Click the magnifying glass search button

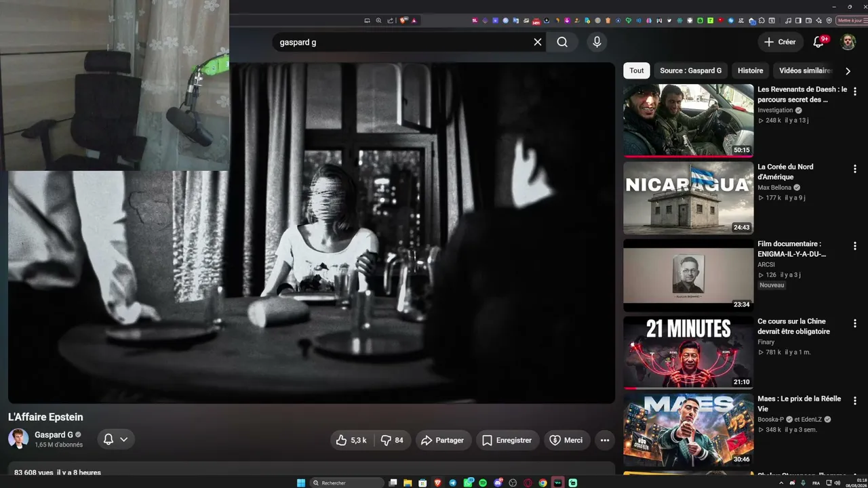[562, 42]
